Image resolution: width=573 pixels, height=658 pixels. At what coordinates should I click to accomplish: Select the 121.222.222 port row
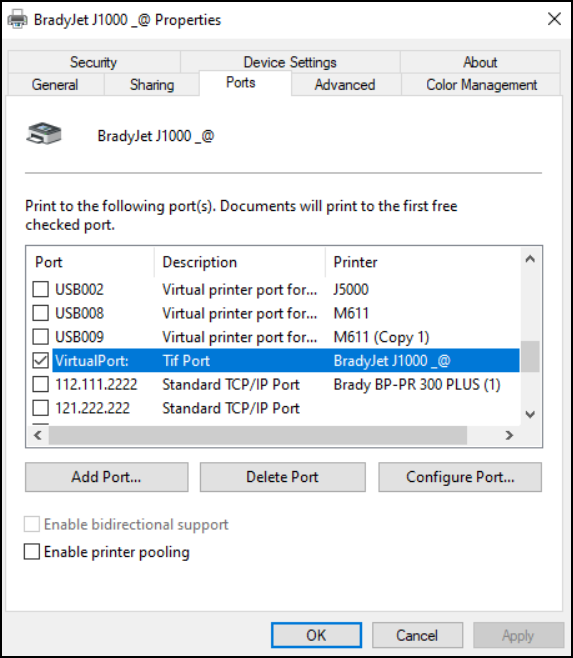(273, 408)
